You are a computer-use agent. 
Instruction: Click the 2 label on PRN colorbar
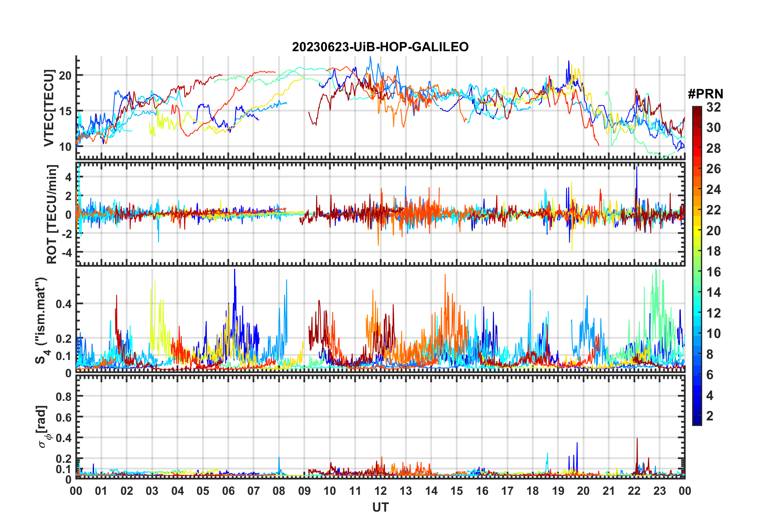pos(710,416)
